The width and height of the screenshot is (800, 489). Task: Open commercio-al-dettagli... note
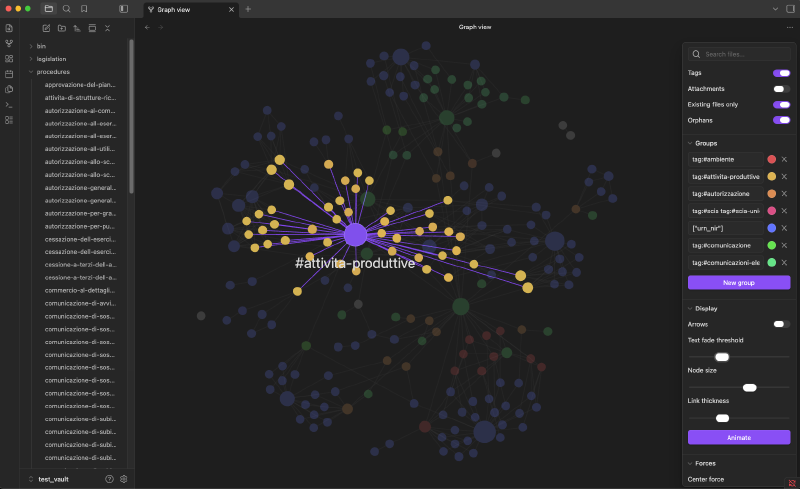pyautogui.click(x=80, y=290)
